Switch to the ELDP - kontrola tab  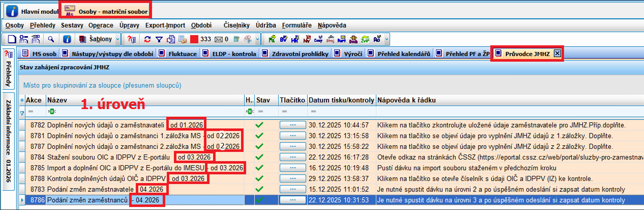234,54
